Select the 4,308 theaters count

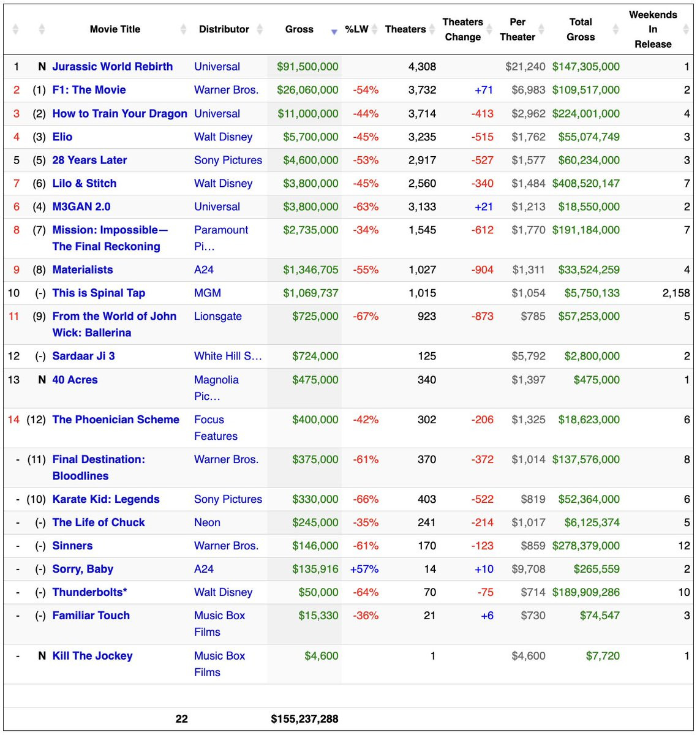pyautogui.click(x=423, y=67)
